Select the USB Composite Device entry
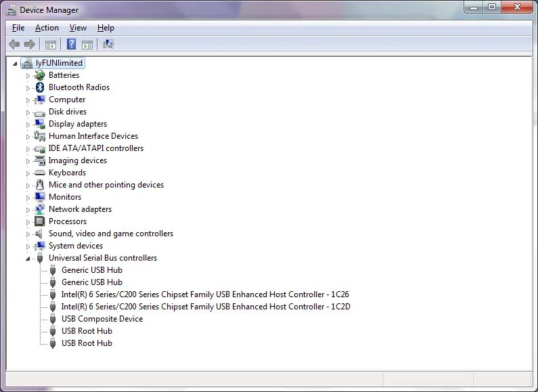 (102, 319)
